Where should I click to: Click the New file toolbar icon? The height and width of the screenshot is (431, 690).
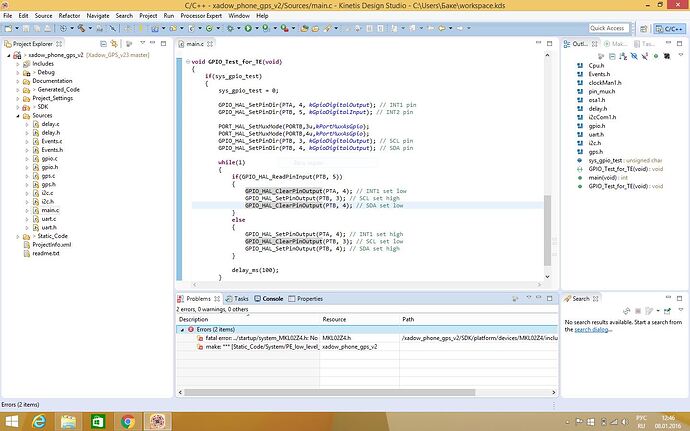pyautogui.click(x=8, y=28)
